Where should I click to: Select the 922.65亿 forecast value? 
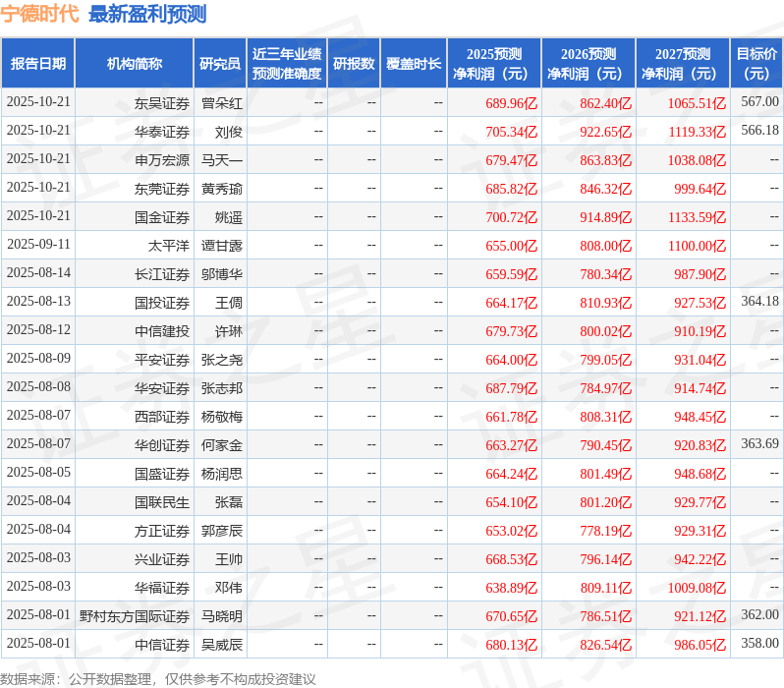(606, 132)
